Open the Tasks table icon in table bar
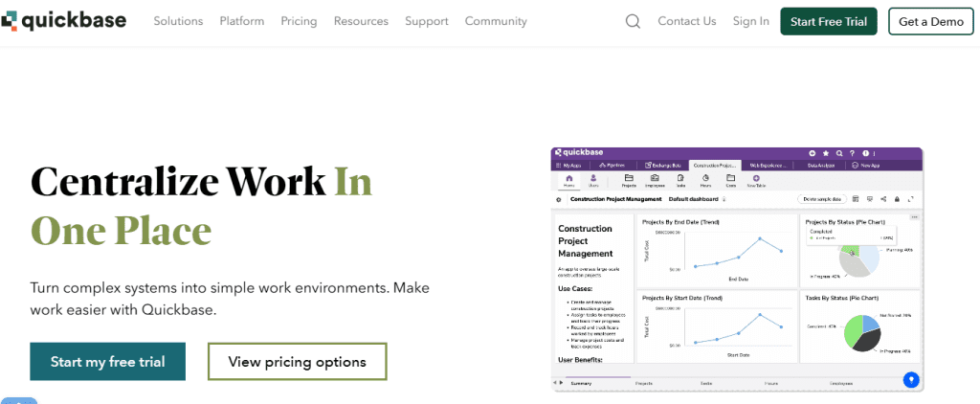Screen dimensions: 980x404 point(680,178)
